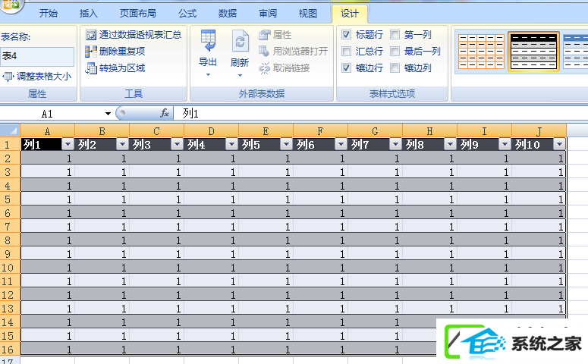Expand the Export button's dropdown arrow

(208, 75)
